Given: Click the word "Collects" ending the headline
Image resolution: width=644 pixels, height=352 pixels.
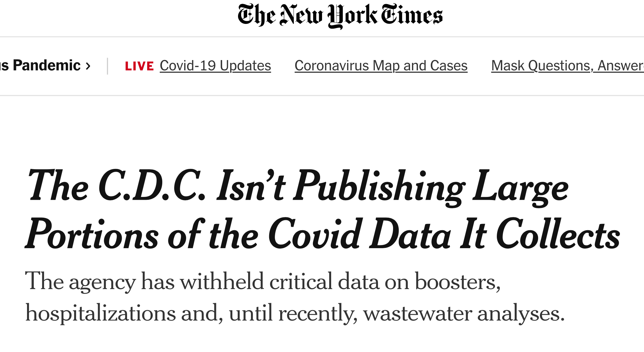Looking at the screenshot, I should pyautogui.click(x=558, y=234).
